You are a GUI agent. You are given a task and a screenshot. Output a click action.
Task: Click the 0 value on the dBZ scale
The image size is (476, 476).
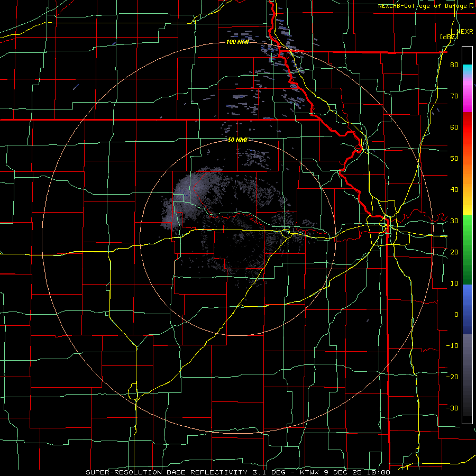click(456, 315)
